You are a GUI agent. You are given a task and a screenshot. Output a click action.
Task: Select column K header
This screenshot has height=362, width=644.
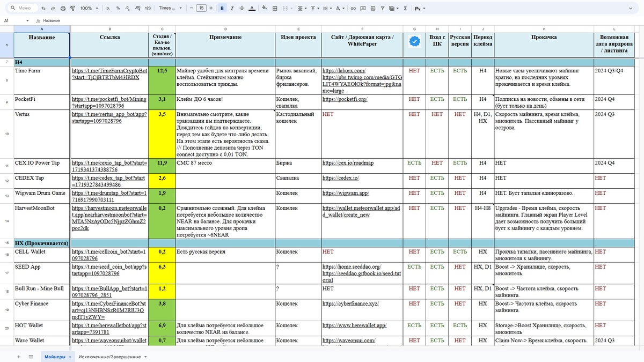click(544, 28)
